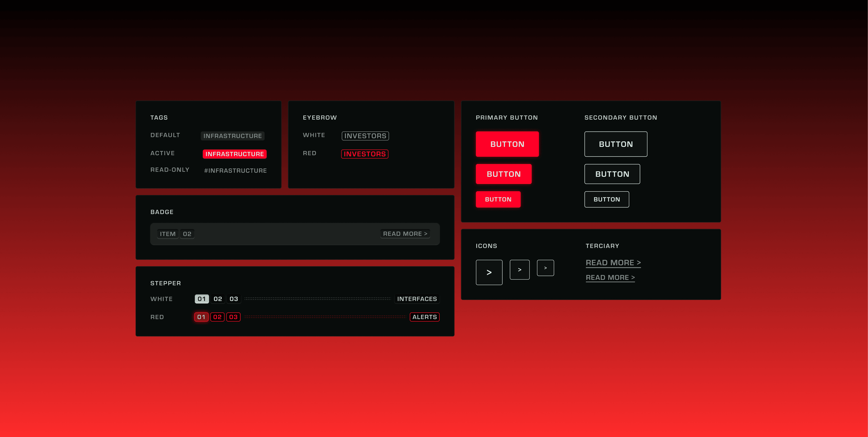
Task: Click the read-only #INFRASTRUCTURE tag
Action: (x=235, y=171)
